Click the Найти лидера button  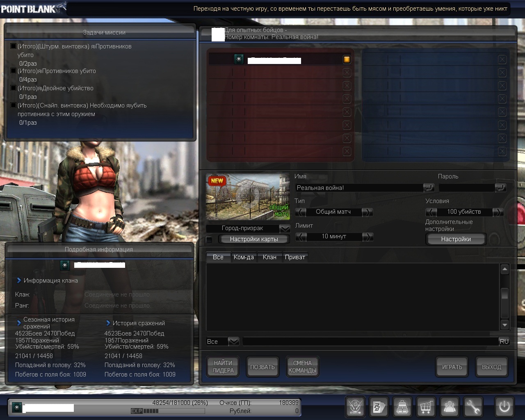point(223,367)
